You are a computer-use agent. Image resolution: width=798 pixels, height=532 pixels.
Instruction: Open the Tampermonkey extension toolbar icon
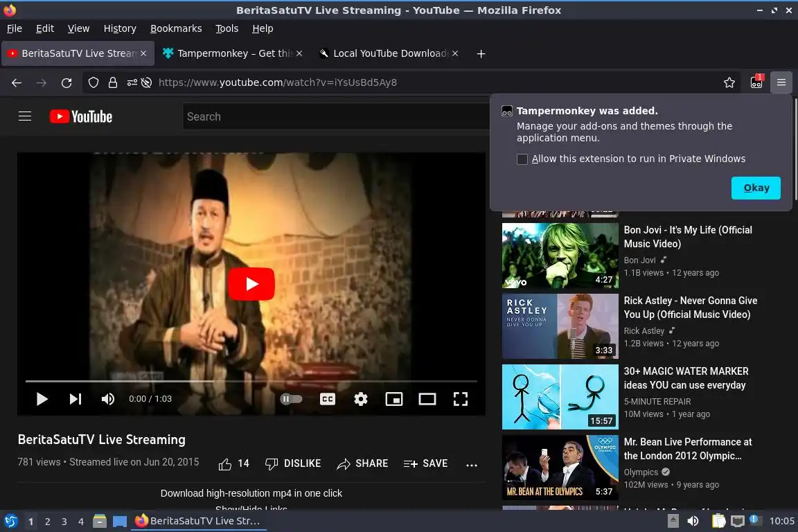pyautogui.click(x=756, y=82)
